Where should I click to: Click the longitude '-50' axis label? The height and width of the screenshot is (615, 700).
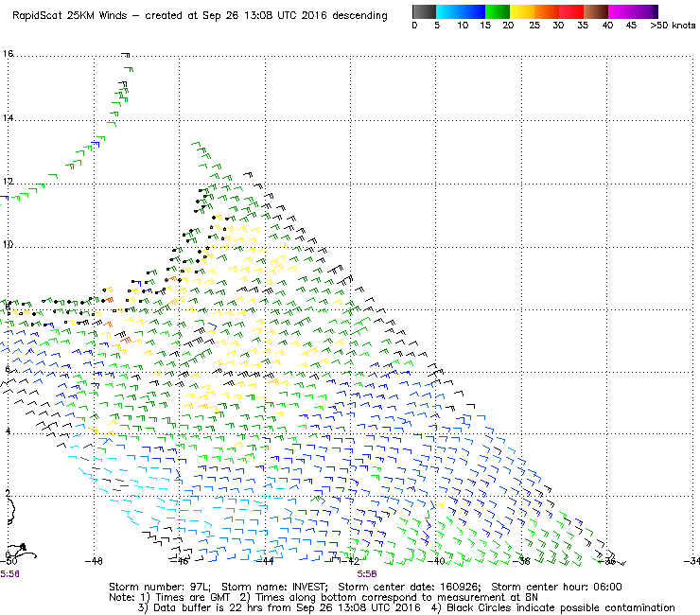coord(9,561)
